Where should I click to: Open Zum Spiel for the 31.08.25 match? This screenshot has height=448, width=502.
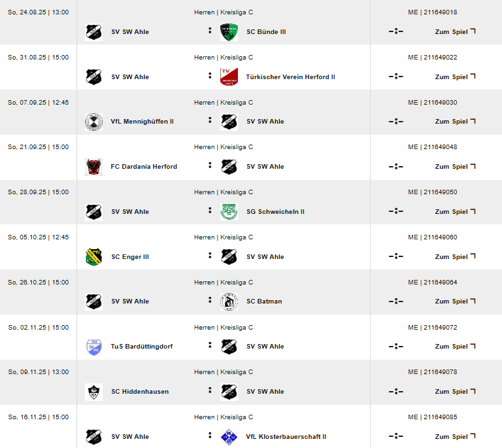click(455, 77)
